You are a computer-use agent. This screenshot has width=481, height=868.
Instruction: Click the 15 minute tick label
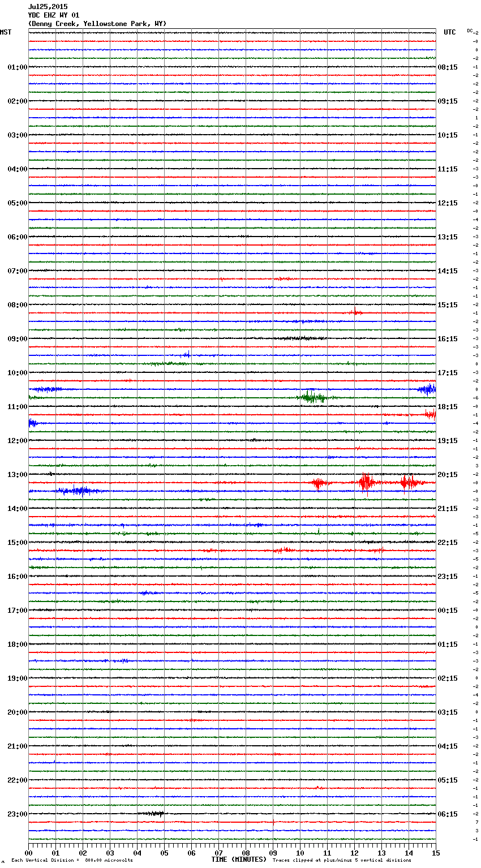click(x=436, y=853)
